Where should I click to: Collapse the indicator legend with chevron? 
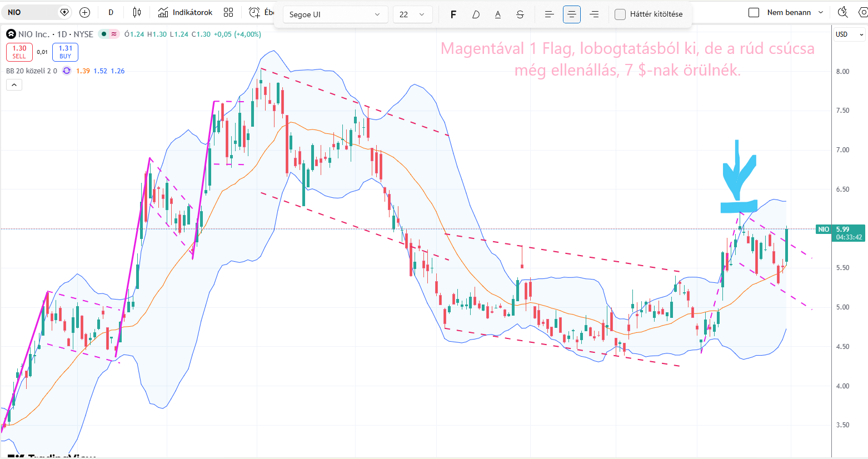pyautogui.click(x=14, y=84)
